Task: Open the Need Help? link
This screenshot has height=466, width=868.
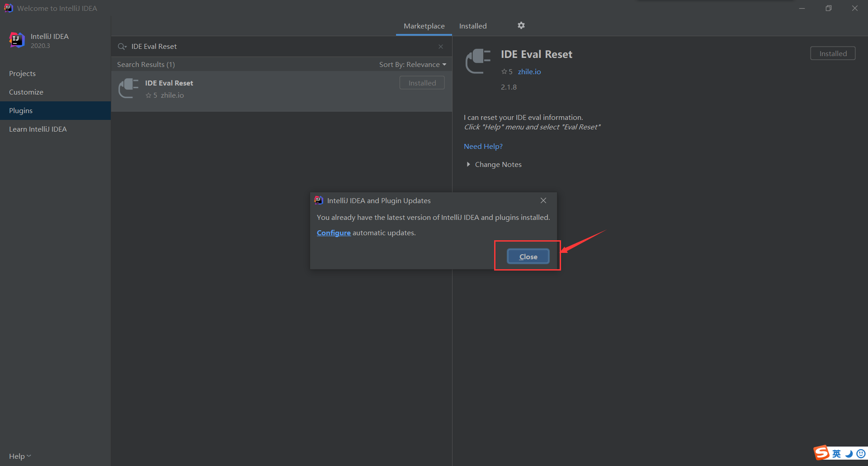Action: click(x=483, y=146)
